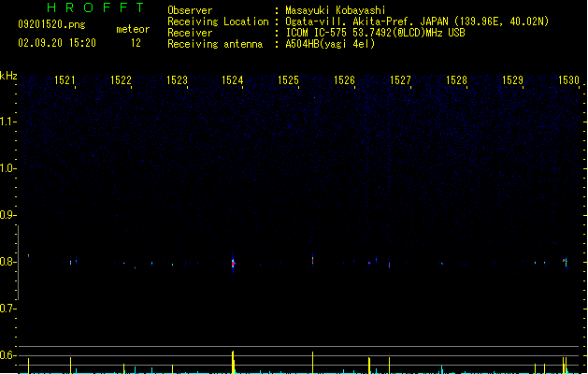Click the 1525 time axis label

point(288,80)
